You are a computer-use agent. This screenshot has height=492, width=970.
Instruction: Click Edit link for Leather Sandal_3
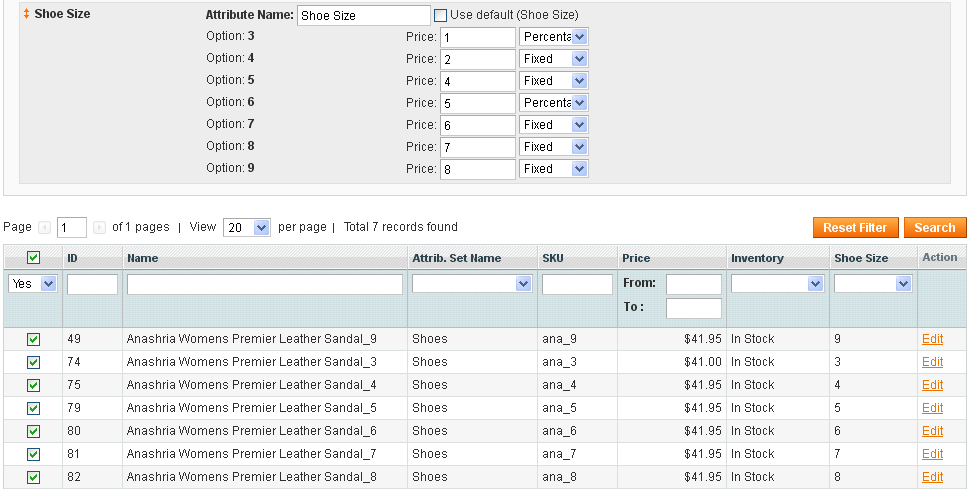pos(932,362)
